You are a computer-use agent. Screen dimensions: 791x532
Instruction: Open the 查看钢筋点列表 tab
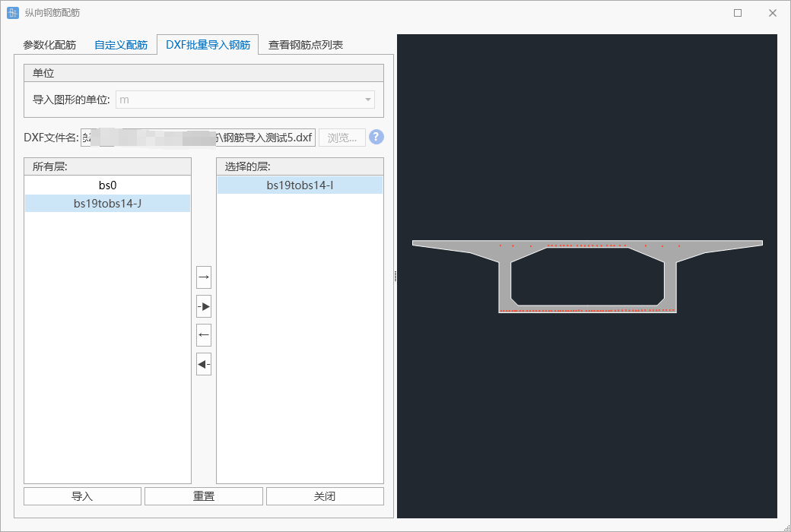(306, 45)
